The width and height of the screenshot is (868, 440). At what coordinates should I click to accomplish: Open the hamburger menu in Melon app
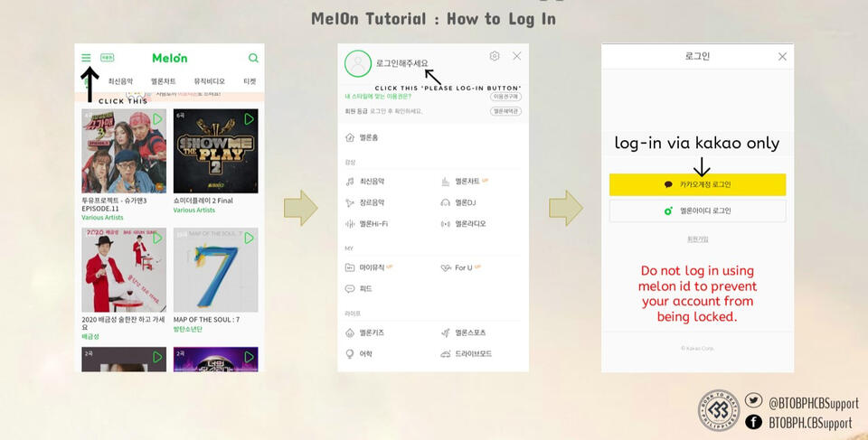click(x=86, y=58)
